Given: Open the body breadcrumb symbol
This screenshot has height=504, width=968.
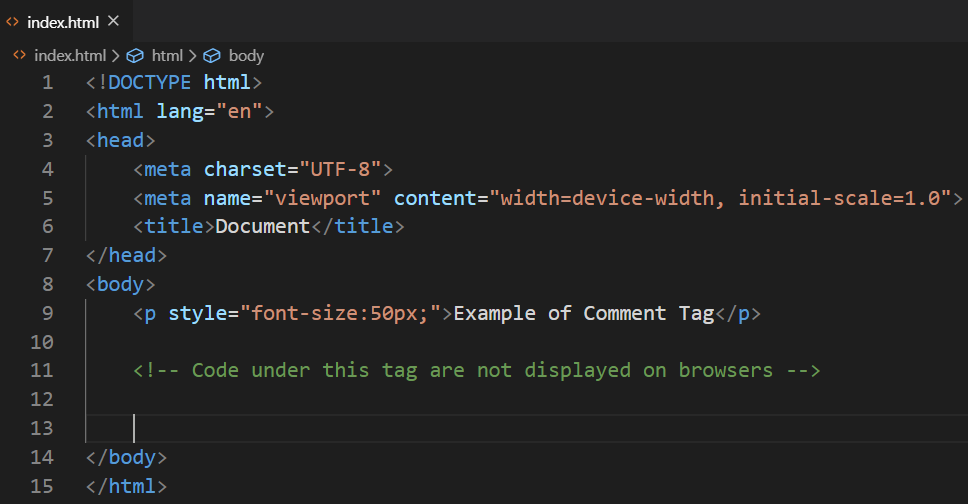Looking at the screenshot, I should (246, 56).
